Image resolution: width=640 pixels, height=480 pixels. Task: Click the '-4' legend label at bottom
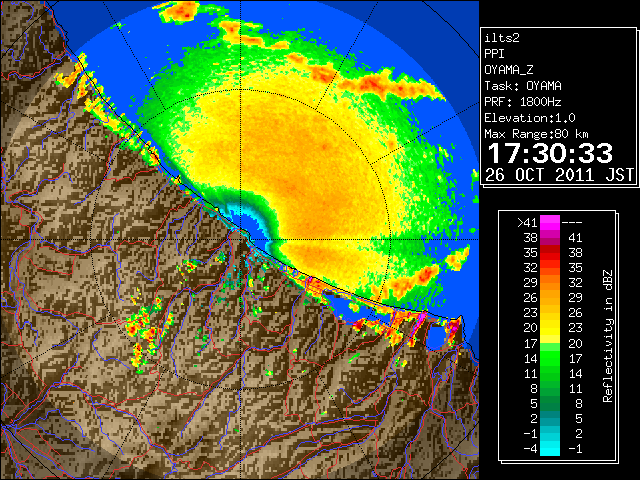click(x=530, y=449)
